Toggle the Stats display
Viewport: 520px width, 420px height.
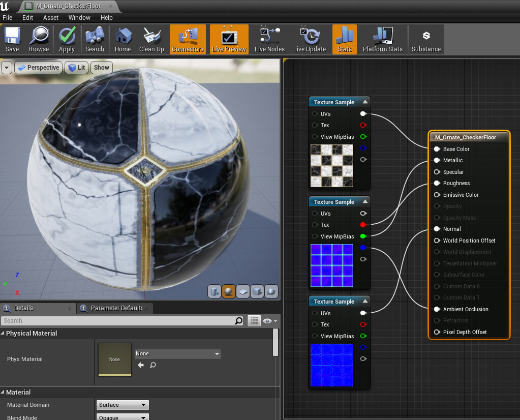345,40
